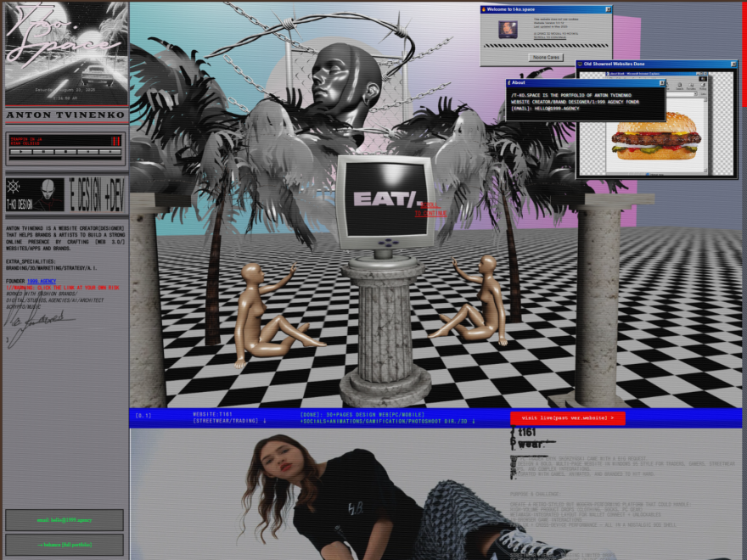The image size is (747, 560).
Task: Stop the track with the middle player button
Action: point(65,152)
